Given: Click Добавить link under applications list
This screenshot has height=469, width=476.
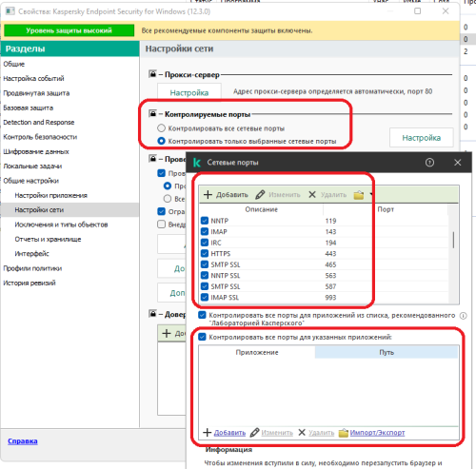Looking at the screenshot, I should pyautogui.click(x=229, y=433).
